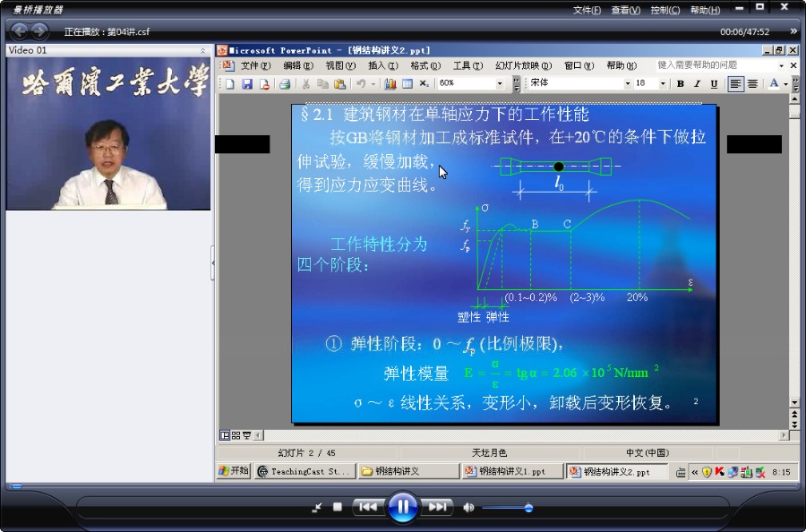The height and width of the screenshot is (532, 806).
Task: Click the Undo arrow icon
Action: (x=361, y=84)
